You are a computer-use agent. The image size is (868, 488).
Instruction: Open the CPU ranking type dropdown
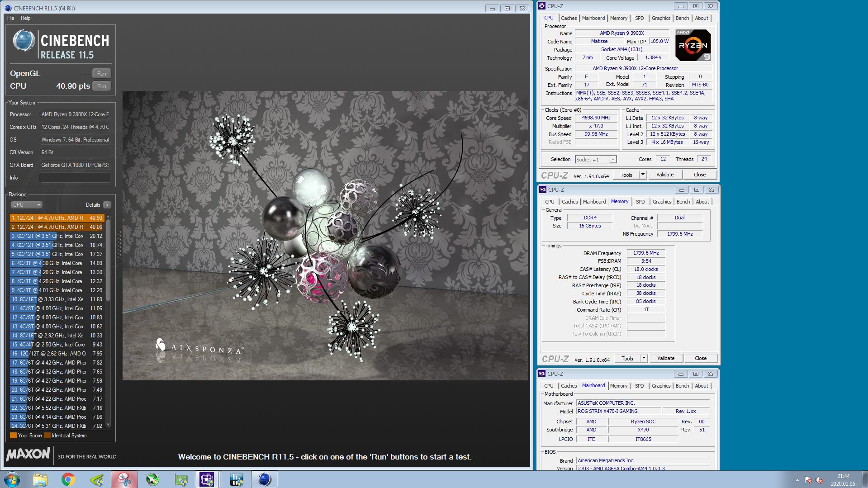click(x=26, y=205)
